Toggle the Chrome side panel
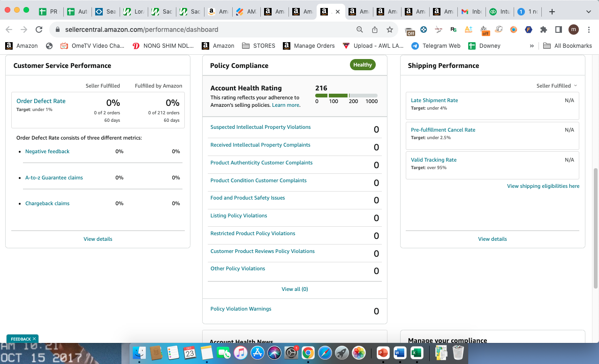This screenshot has width=599, height=364. coord(559,30)
